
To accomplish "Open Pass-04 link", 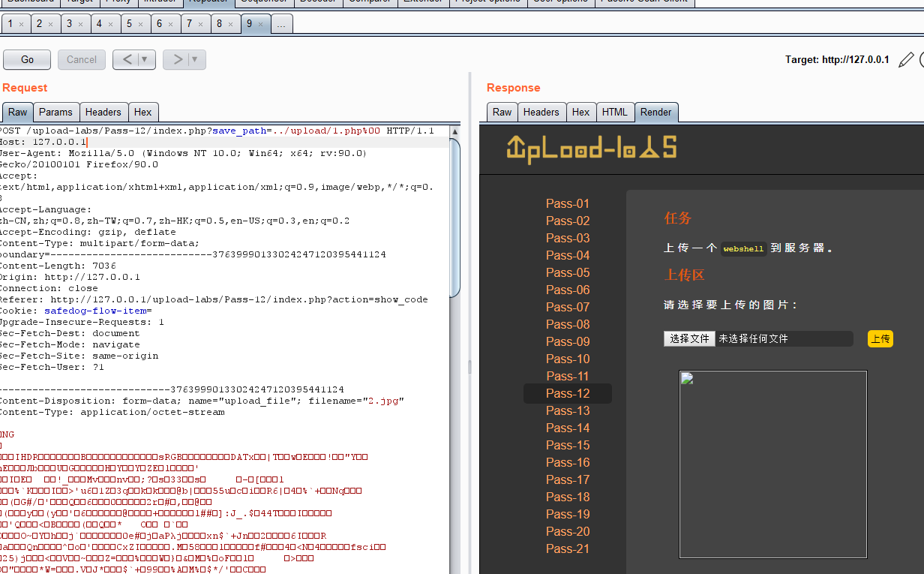I will (x=568, y=255).
